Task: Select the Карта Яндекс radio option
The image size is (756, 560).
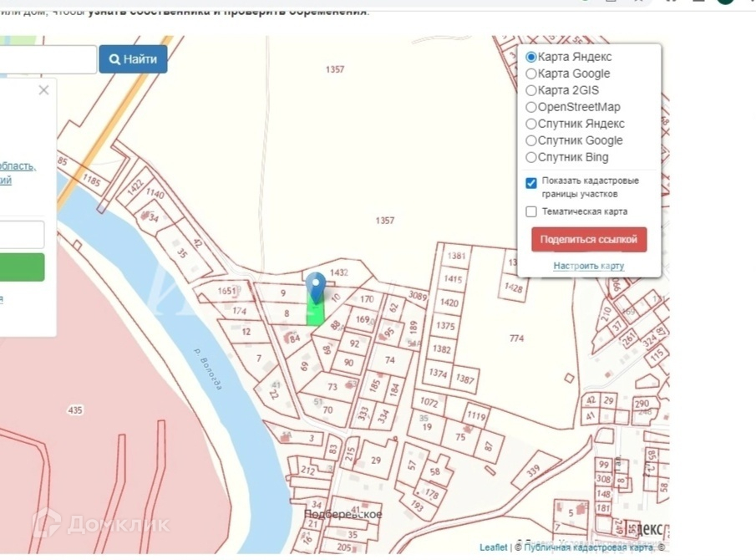Action: point(530,57)
